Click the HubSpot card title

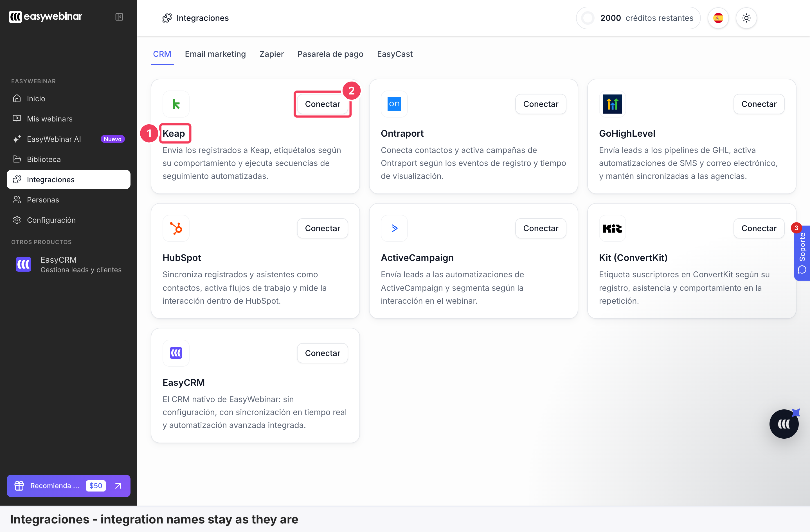[x=182, y=258]
